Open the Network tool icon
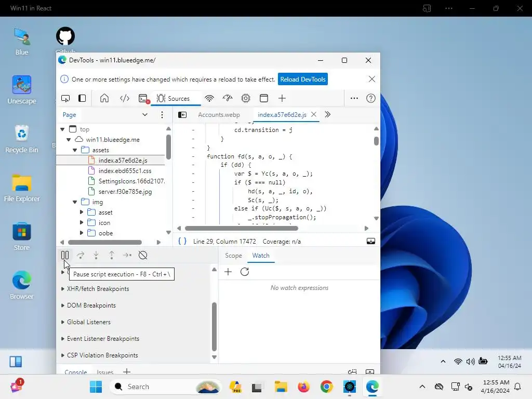Viewport: 532px width, 399px height. click(x=209, y=98)
